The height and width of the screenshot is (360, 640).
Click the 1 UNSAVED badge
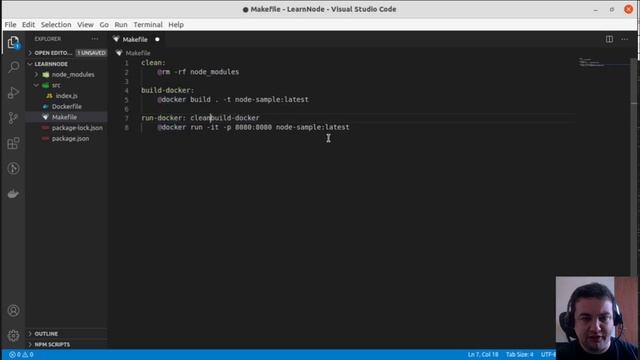[x=91, y=53]
